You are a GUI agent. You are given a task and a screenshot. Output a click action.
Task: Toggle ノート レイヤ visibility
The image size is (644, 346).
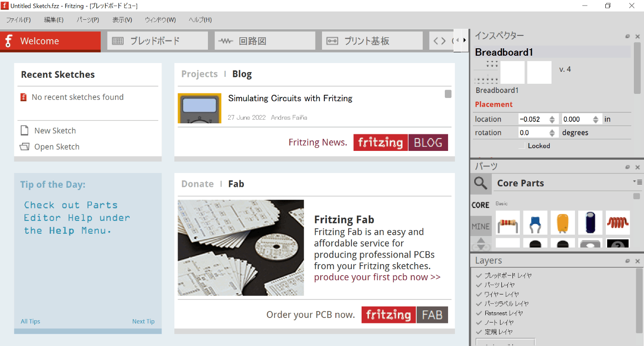click(479, 322)
